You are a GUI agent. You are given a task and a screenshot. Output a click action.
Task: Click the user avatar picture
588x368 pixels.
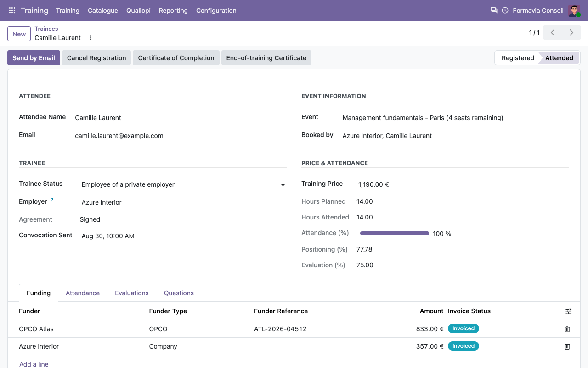point(574,11)
